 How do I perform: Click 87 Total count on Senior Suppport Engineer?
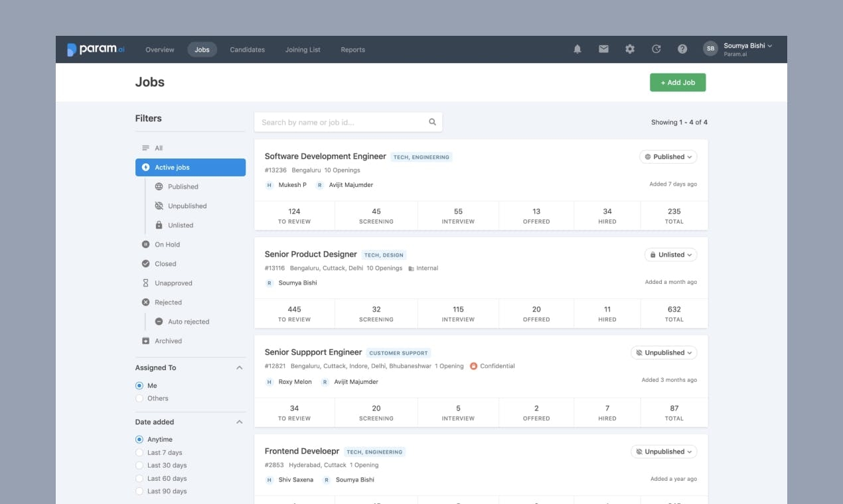tap(674, 412)
